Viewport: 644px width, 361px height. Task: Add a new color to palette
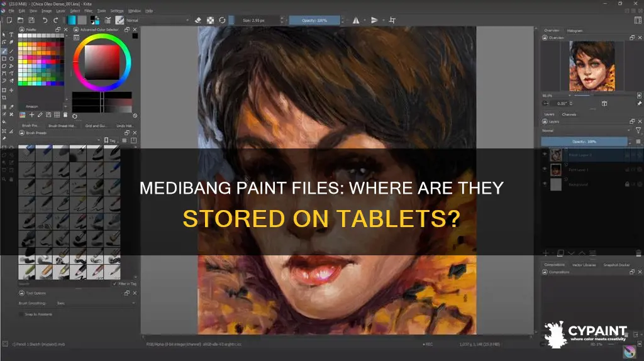click(x=31, y=115)
